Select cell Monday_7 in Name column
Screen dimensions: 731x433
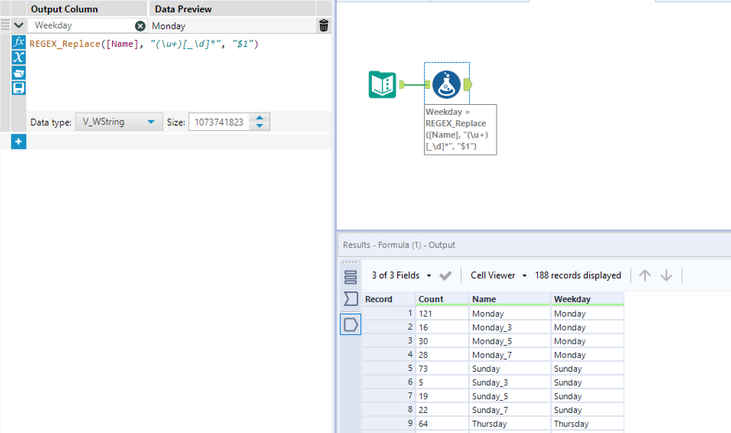pyautogui.click(x=510, y=355)
